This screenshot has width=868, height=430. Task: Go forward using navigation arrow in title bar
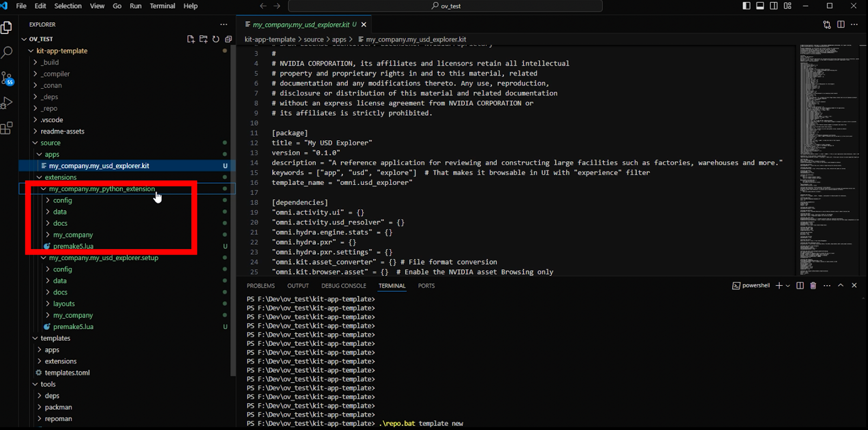[x=277, y=6]
